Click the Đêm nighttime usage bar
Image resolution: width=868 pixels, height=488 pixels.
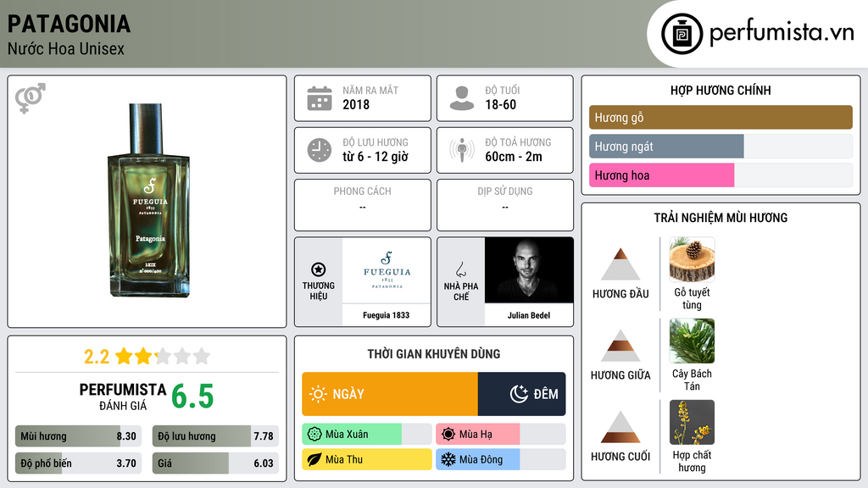tap(521, 394)
